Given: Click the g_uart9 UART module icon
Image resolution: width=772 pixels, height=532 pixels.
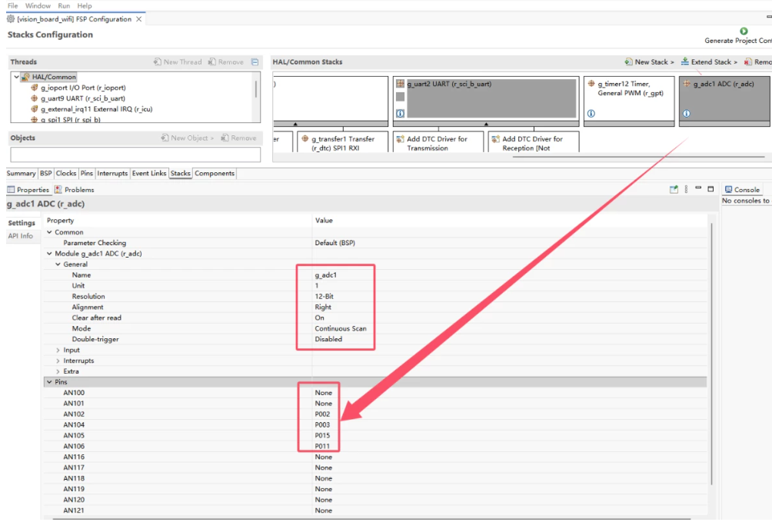Looking at the screenshot, I should click(35, 98).
